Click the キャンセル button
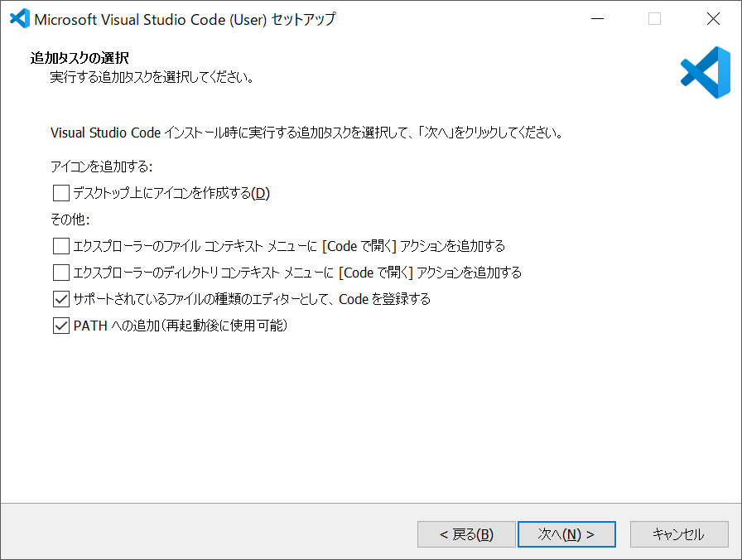The image size is (742, 560). pyautogui.click(x=679, y=534)
